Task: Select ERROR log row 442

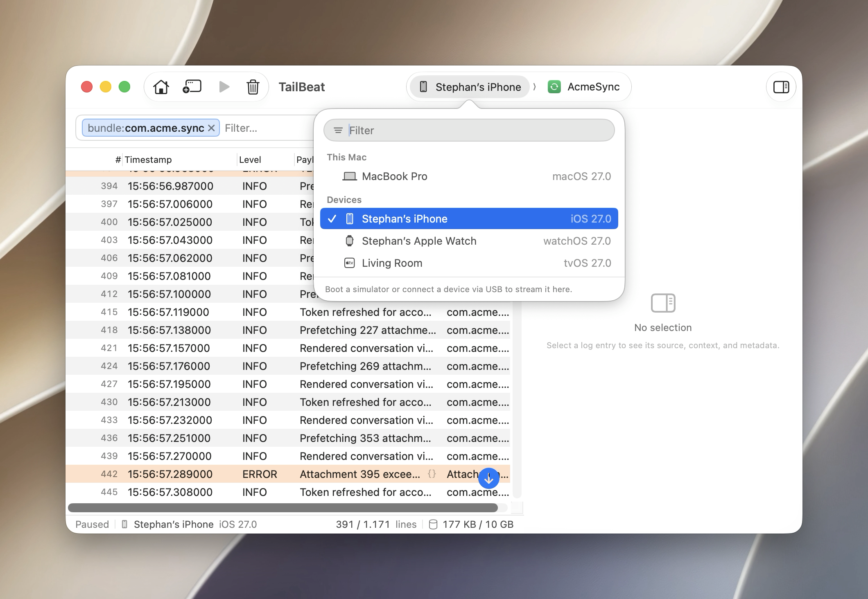Action: 288,474
